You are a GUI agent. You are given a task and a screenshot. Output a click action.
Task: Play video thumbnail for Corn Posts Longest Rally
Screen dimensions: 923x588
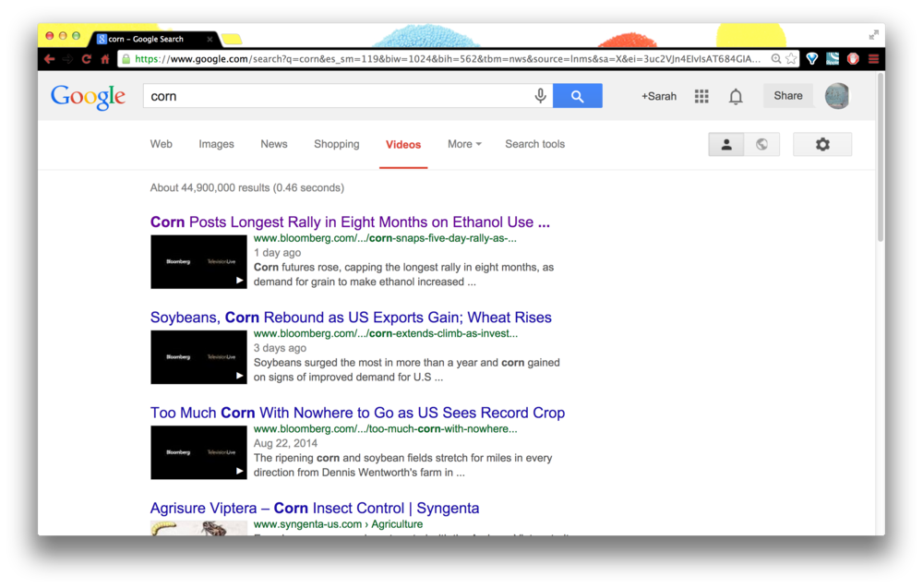point(198,262)
